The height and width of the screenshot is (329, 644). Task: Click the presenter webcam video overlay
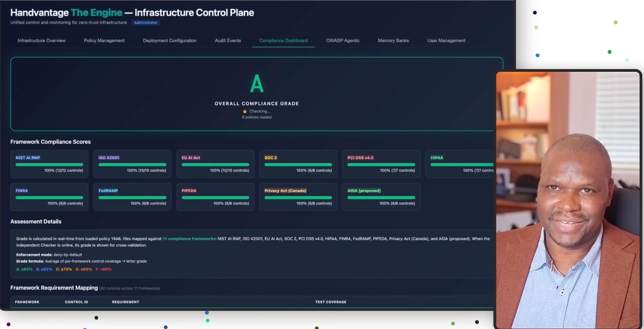pos(567,200)
